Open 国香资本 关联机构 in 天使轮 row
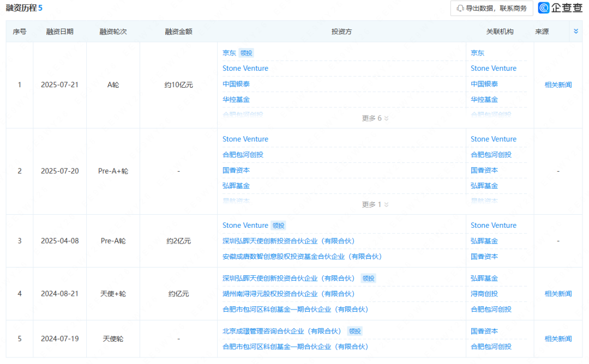Image resolution: width=589 pixels, height=364 pixels. tap(484, 331)
